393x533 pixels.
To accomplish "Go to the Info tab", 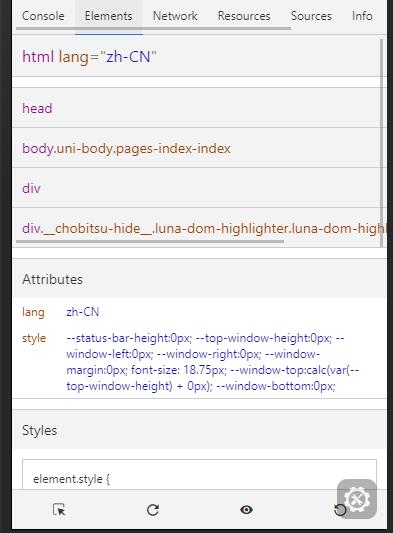I will pyautogui.click(x=362, y=16).
